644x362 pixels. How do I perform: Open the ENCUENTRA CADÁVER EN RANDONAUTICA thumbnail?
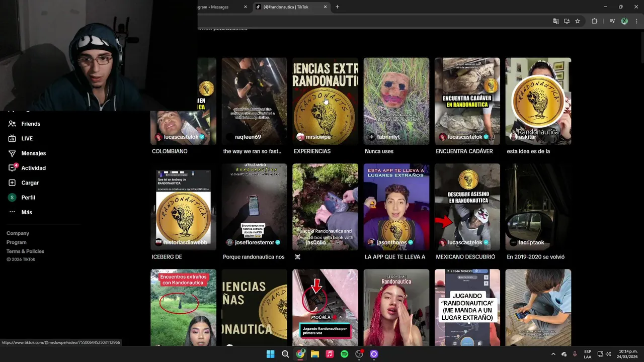click(467, 101)
